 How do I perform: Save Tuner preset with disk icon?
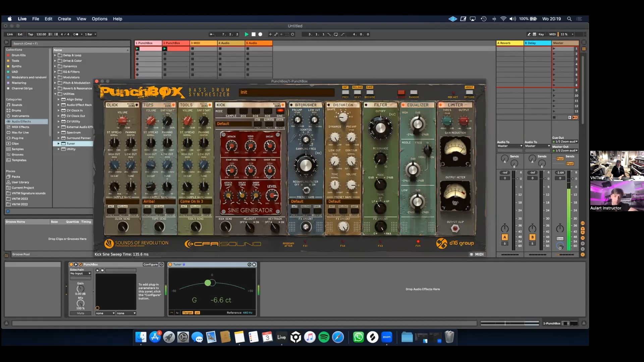254,264
